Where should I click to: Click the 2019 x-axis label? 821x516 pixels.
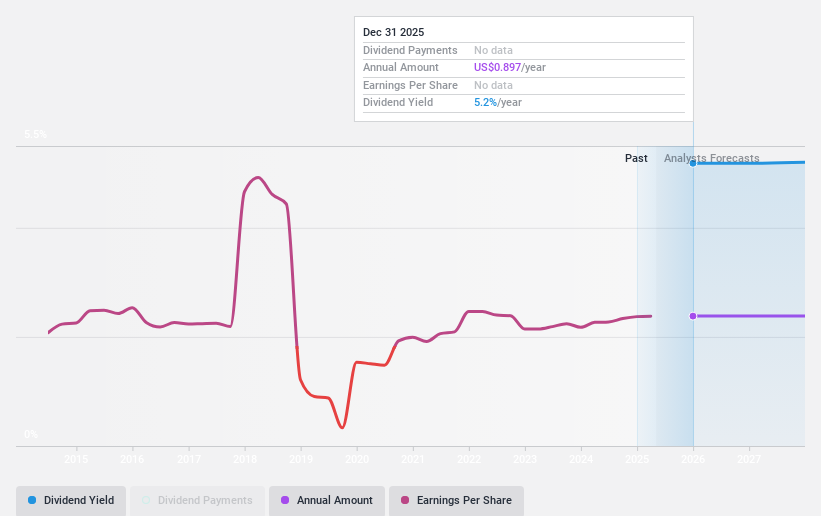(301, 459)
